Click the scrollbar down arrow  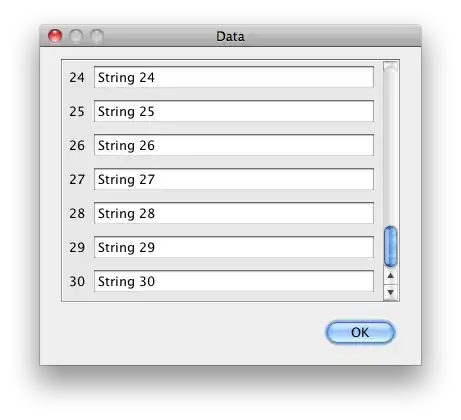pyautogui.click(x=390, y=292)
